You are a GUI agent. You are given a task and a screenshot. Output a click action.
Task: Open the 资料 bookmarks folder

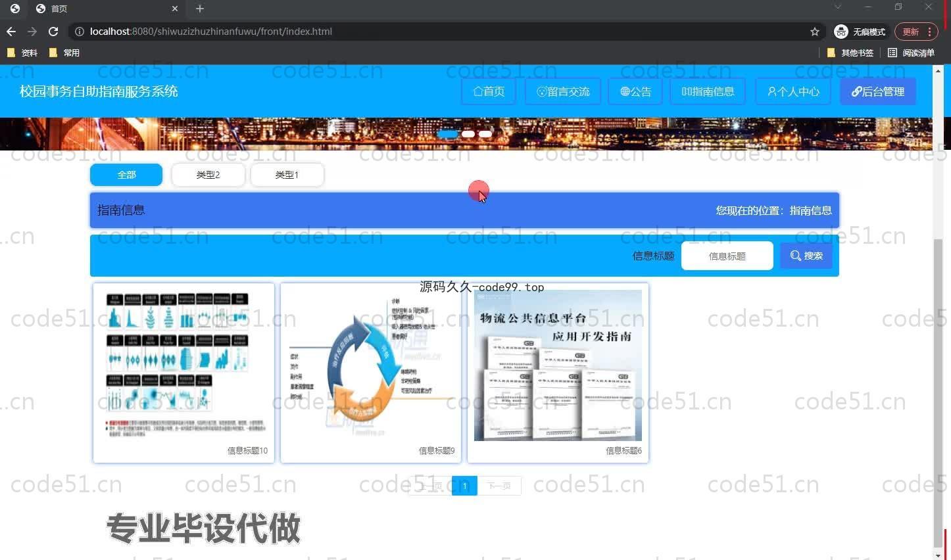click(22, 53)
